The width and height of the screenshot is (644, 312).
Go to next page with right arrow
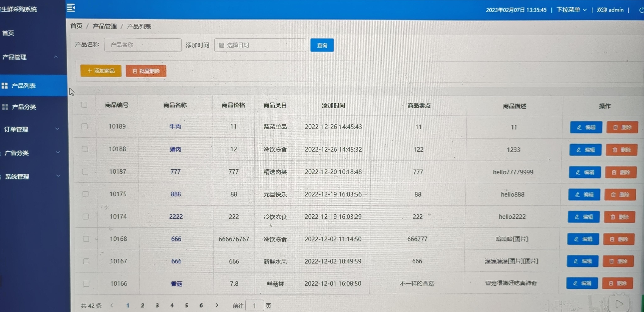[x=217, y=305]
